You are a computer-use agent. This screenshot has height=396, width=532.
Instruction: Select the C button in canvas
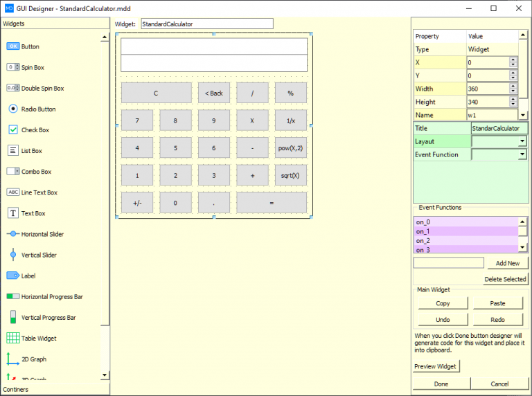pos(156,93)
